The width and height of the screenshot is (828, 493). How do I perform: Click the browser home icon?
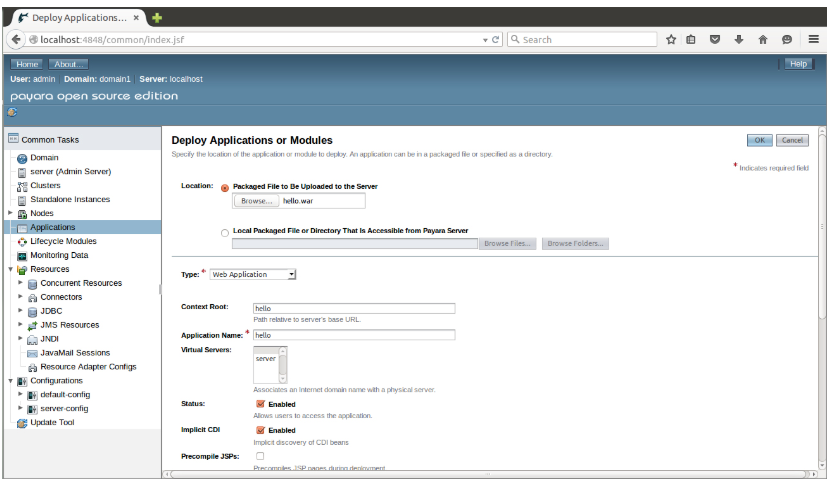(x=763, y=39)
